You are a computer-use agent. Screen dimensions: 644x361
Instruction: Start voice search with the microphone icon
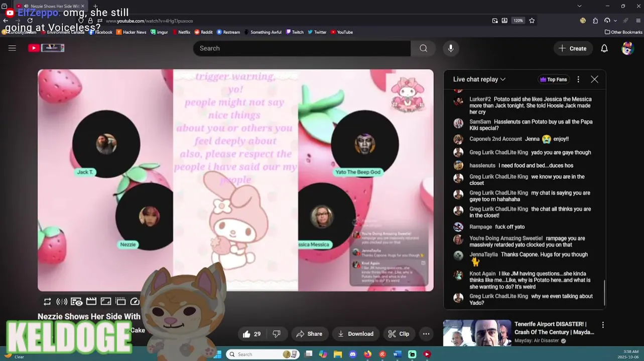451,48
